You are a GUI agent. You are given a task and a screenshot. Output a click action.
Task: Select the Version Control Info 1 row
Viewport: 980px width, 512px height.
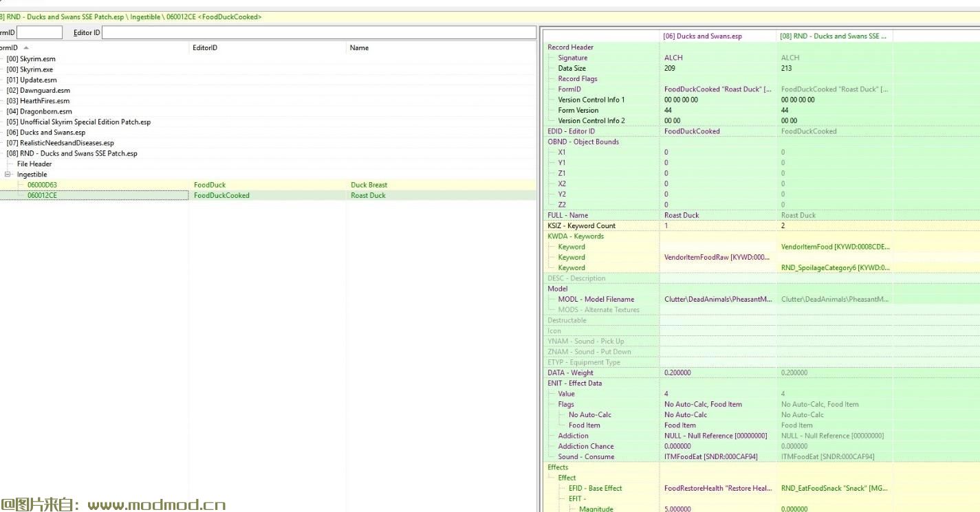(x=591, y=100)
